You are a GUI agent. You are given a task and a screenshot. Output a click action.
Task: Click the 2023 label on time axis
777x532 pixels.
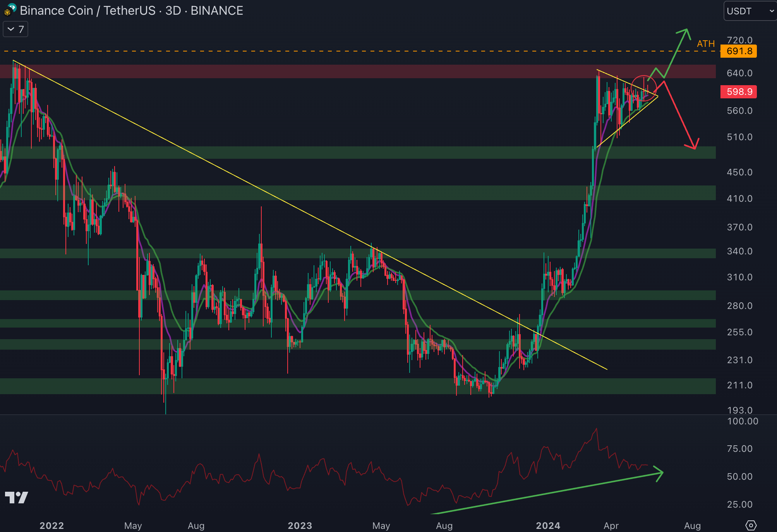300,525
